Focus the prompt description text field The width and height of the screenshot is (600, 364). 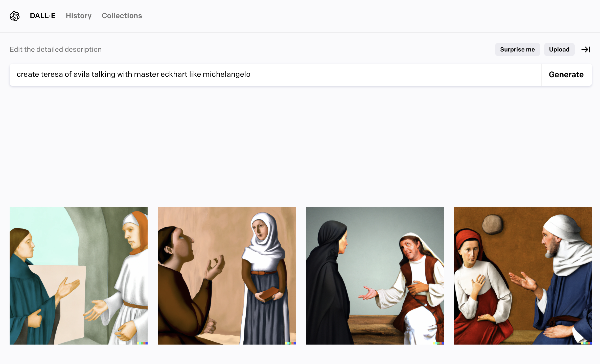[x=379, y=74]
